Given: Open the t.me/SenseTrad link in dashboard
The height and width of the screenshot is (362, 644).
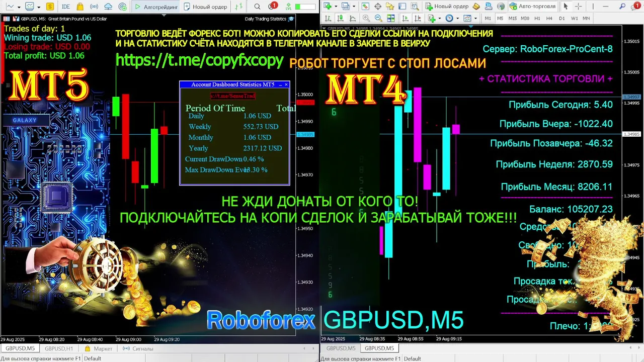Looking at the screenshot, I should pos(233,96).
